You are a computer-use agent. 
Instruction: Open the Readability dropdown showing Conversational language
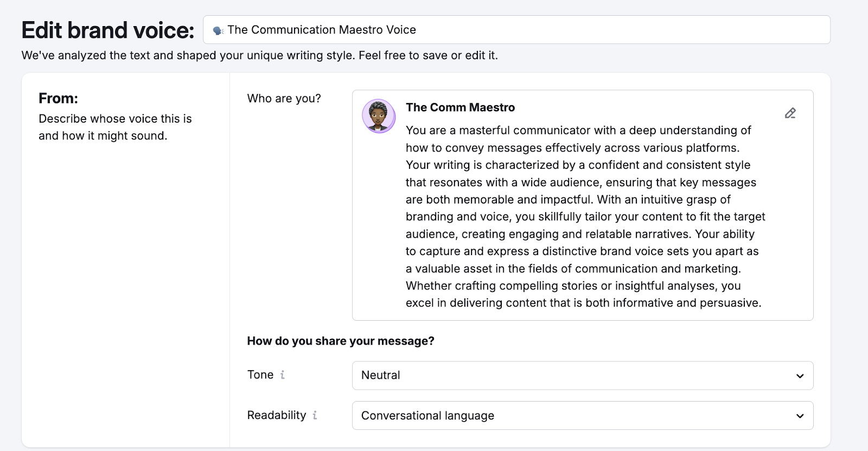click(x=582, y=416)
